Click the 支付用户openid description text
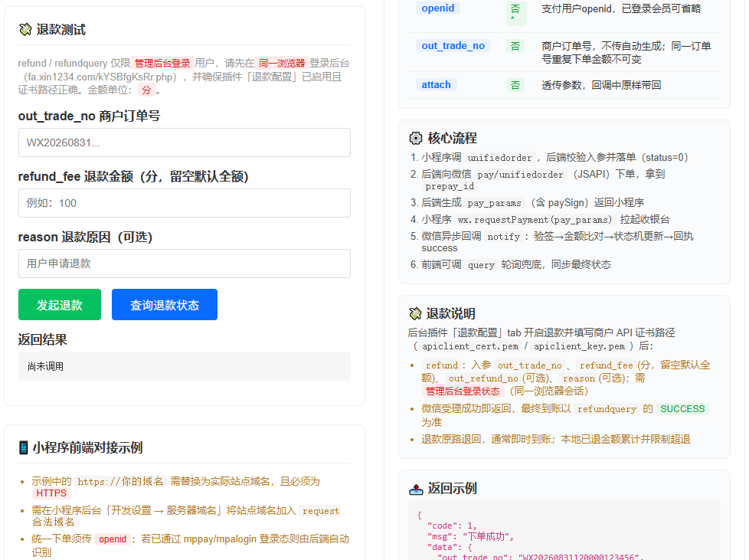 click(621, 8)
